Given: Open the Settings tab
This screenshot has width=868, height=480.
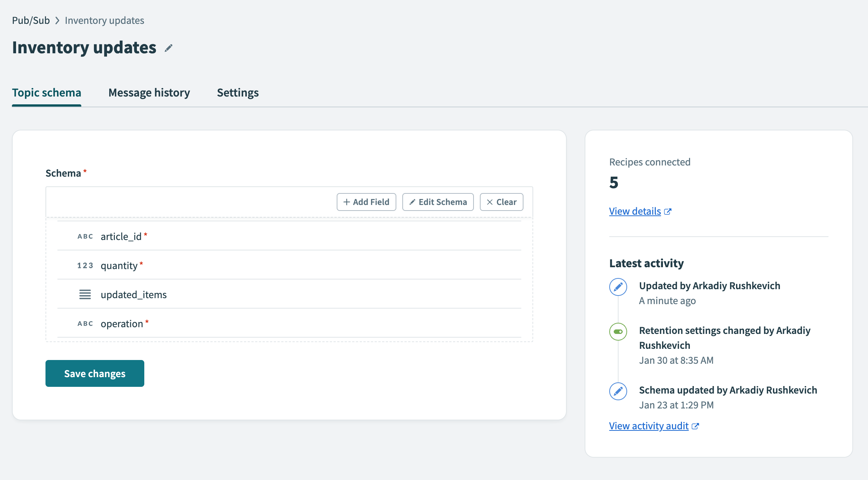Looking at the screenshot, I should point(238,93).
